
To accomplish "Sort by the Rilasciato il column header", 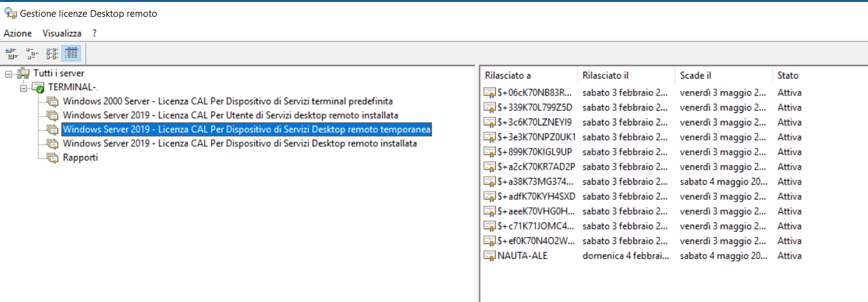I will pyautogui.click(x=626, y=75).
